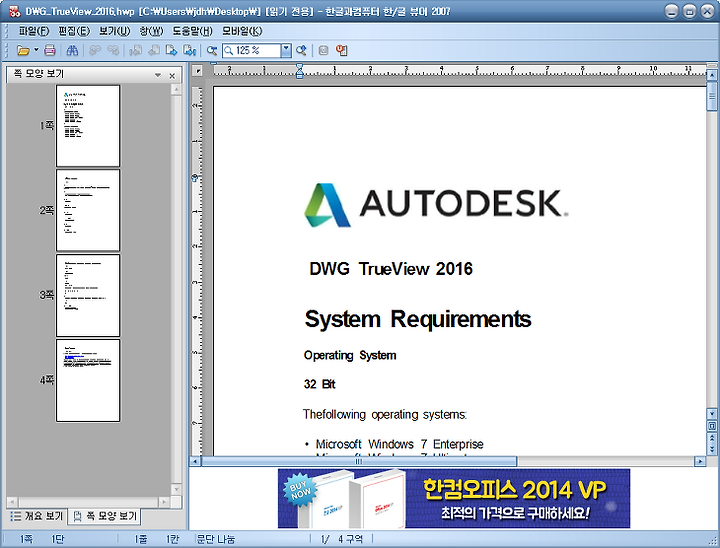Click the Autodesk logo image in document

436,205
